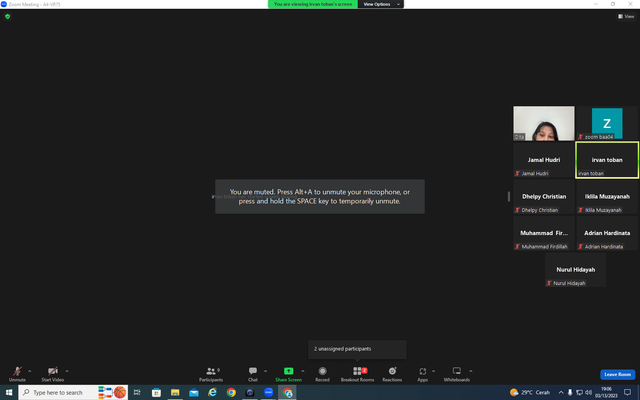Click the tray microphone icon
The height and width of the screenshot is (400, 640).
click(570, 393)
